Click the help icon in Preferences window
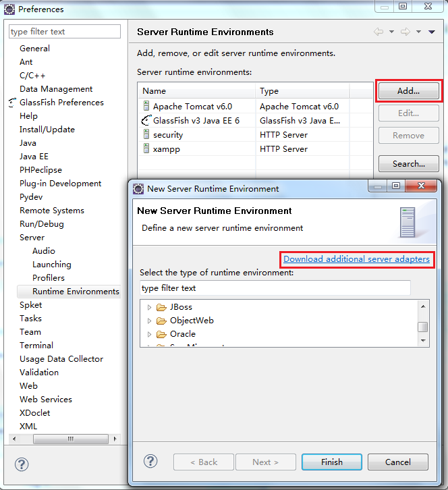 (22, 464)
